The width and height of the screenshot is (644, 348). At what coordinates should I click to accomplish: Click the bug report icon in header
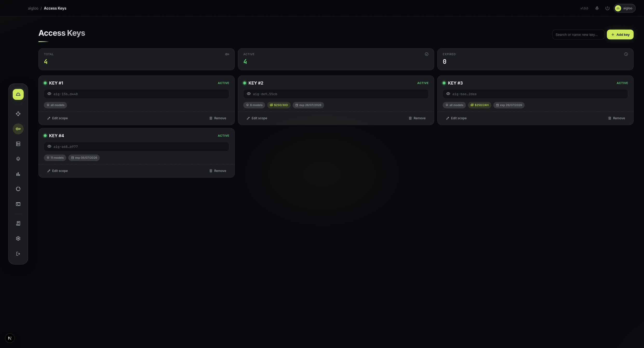pyautogui.click(x=597, y=8)
